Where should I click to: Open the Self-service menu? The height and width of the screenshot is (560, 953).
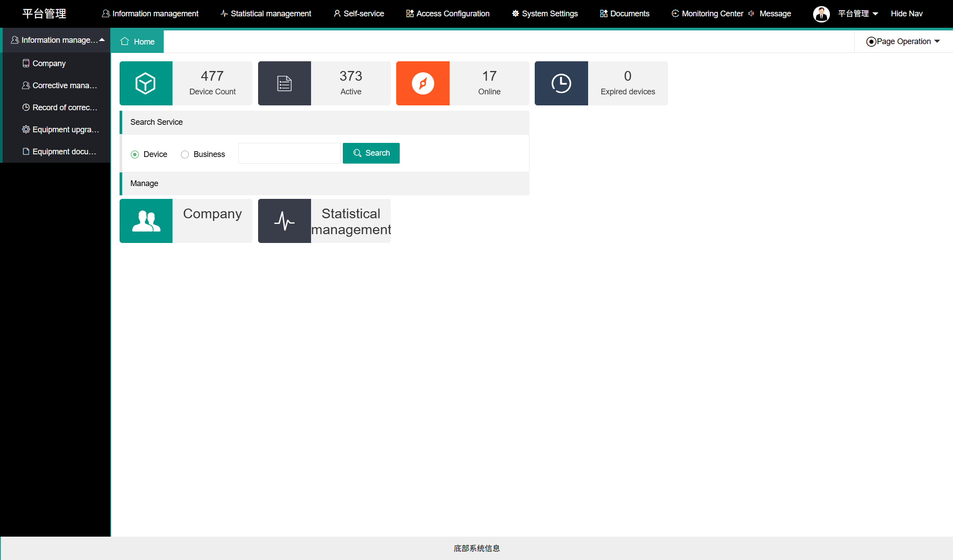point(359,14)
